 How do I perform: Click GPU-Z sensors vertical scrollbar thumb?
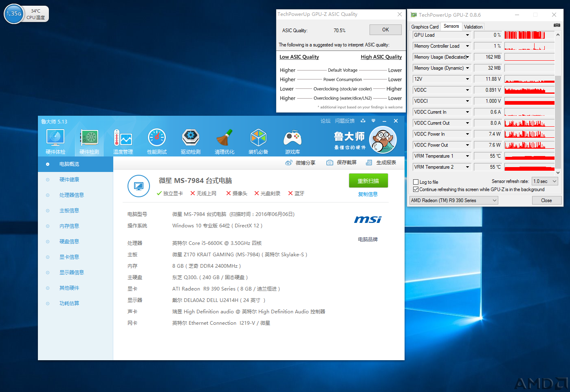pyautogui.click(x=558, y=121)
